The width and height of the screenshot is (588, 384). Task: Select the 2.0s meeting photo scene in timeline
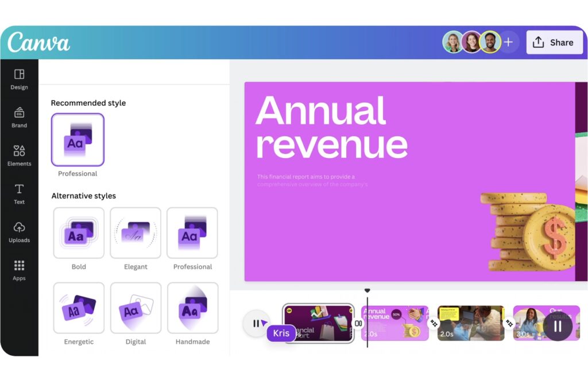tap(471, 323)
